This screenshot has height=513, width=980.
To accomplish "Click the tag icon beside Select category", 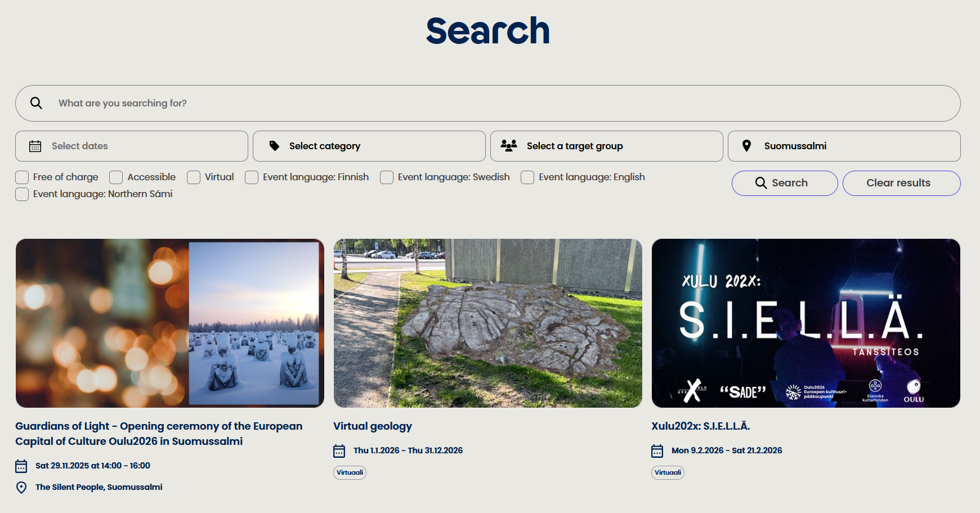I will click(x=274, y=146).
